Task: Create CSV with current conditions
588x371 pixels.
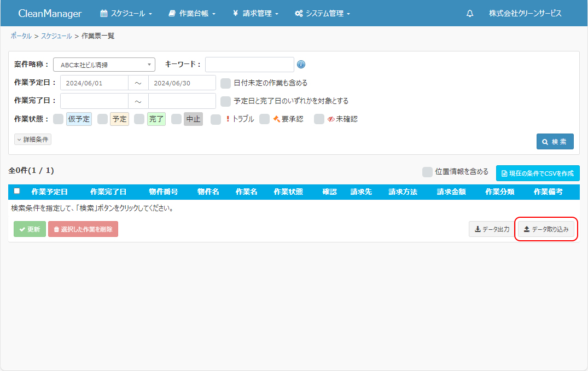Action: click(537, 173)
